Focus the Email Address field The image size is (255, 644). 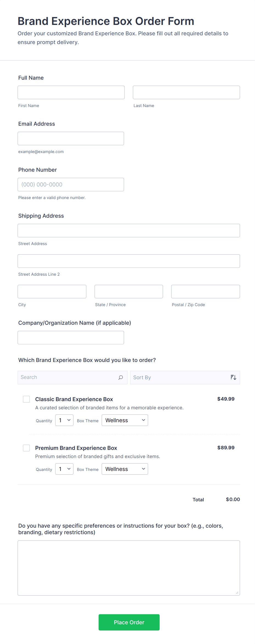[71, 139]
